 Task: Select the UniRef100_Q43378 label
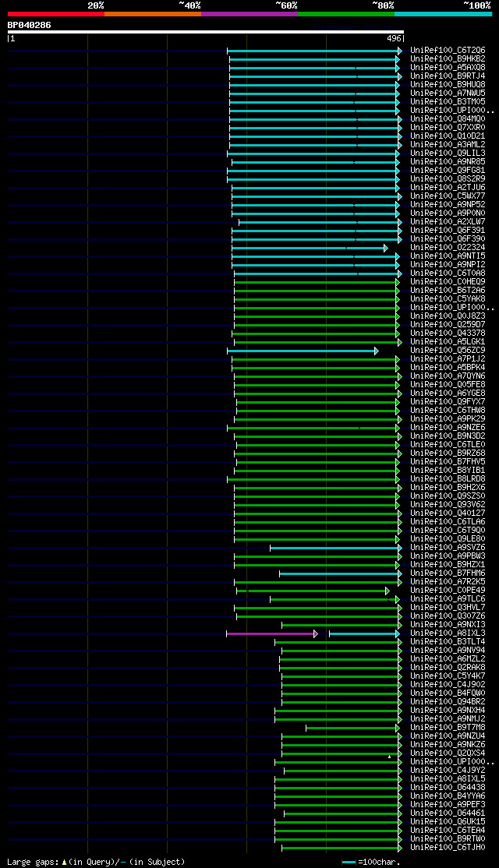point(448,333)
